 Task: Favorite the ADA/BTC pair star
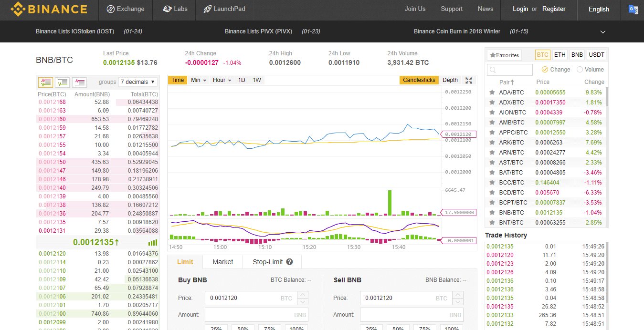pyautogui.click(x=492, y=93)
